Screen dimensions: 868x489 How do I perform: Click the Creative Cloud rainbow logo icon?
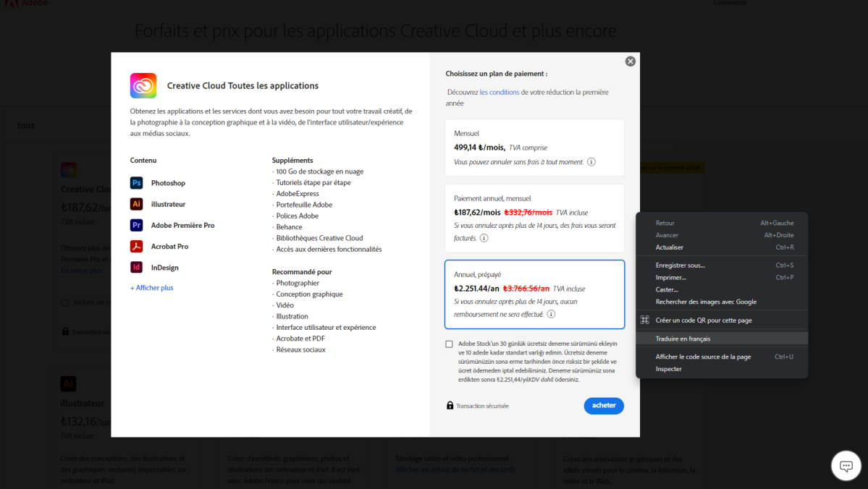(143, 86)
